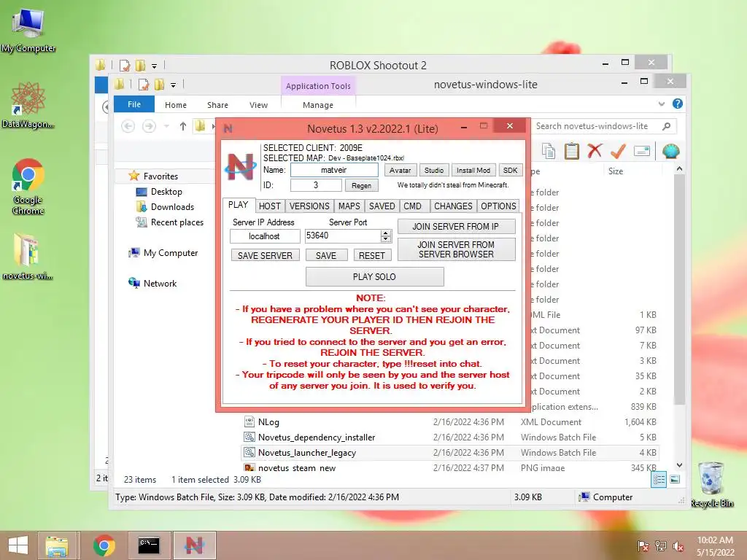Open quick access toolbar dropdown in novetus-windows-lite
Viewport: 747px width, 560px height.
point(174,85)
